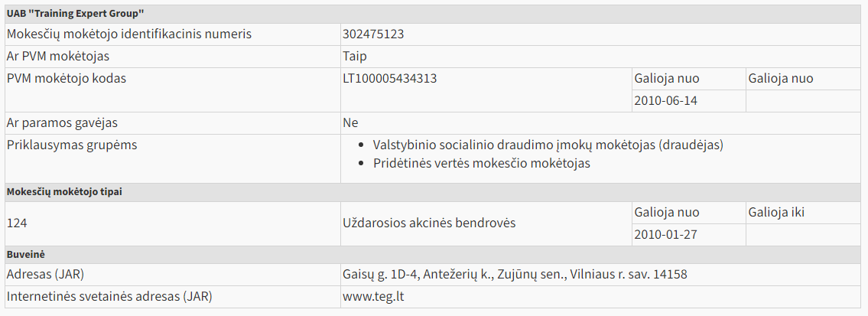Click "Uždarosios akcinės bendrovės" type name
Screen dimensions: 868x316
(429, 223)
